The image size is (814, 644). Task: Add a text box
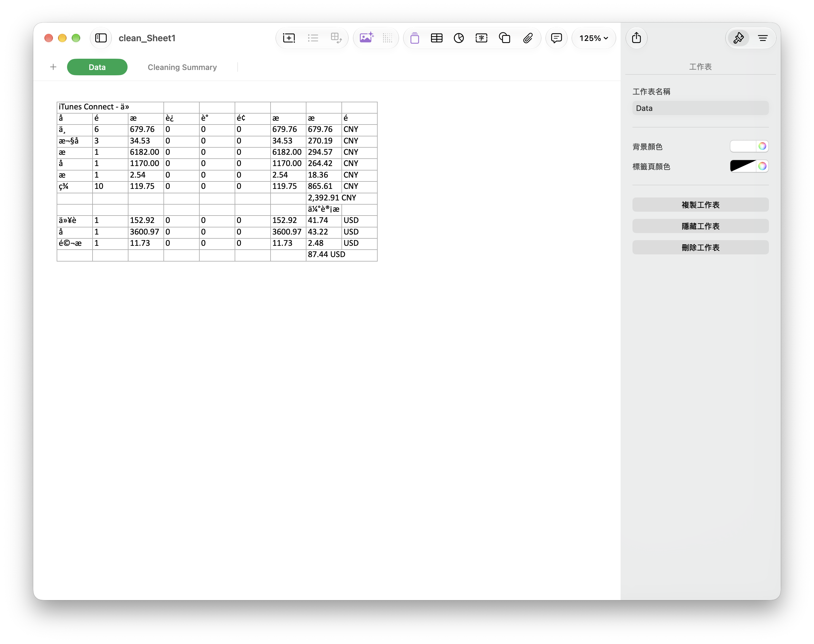[x=481, y=38]
